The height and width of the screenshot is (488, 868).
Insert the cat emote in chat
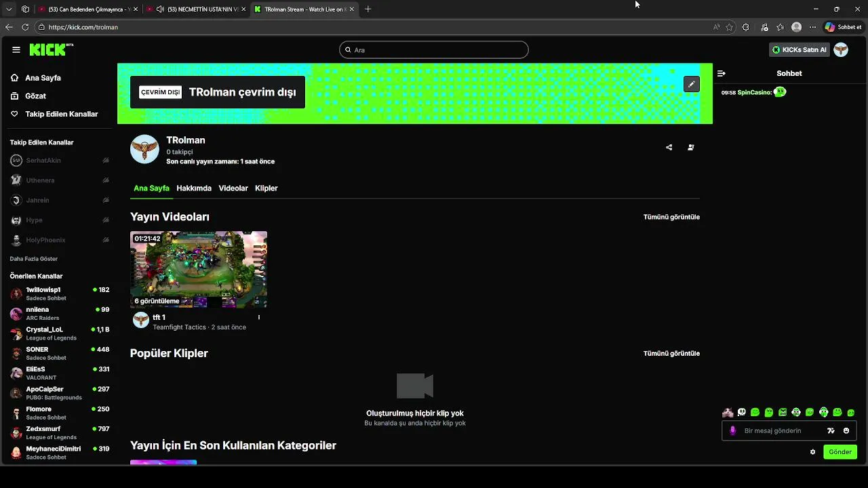tap(728, 412)
